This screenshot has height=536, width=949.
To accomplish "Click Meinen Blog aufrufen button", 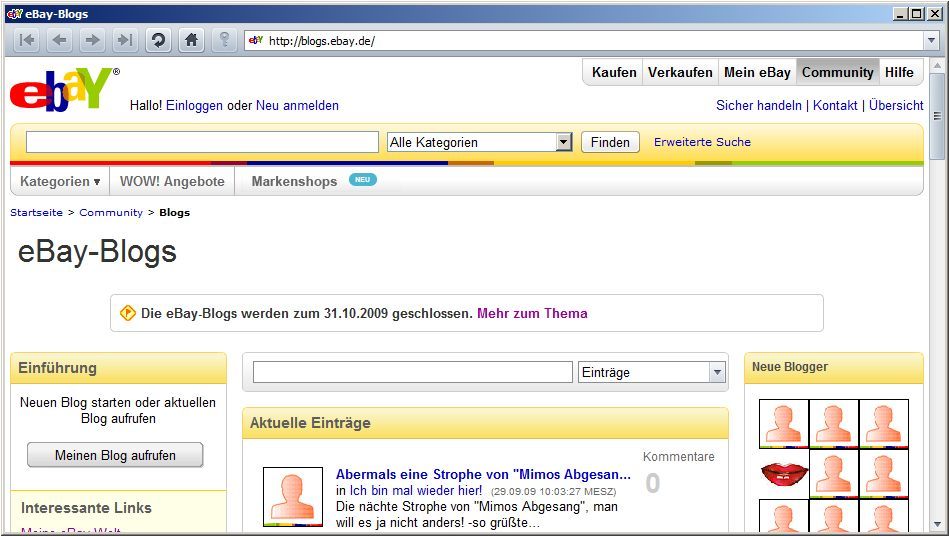I will pos(115,455).
